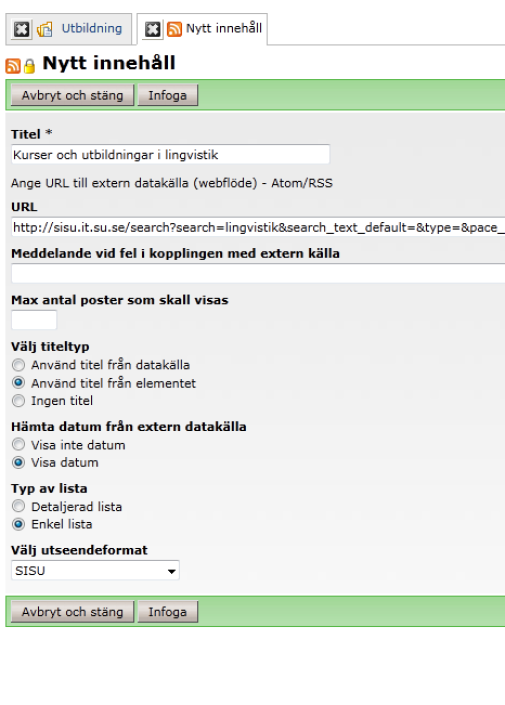Click the RSS icon on the Nytt innehåll tab
This screenshot has height=705, width=505.
point(174,29)
